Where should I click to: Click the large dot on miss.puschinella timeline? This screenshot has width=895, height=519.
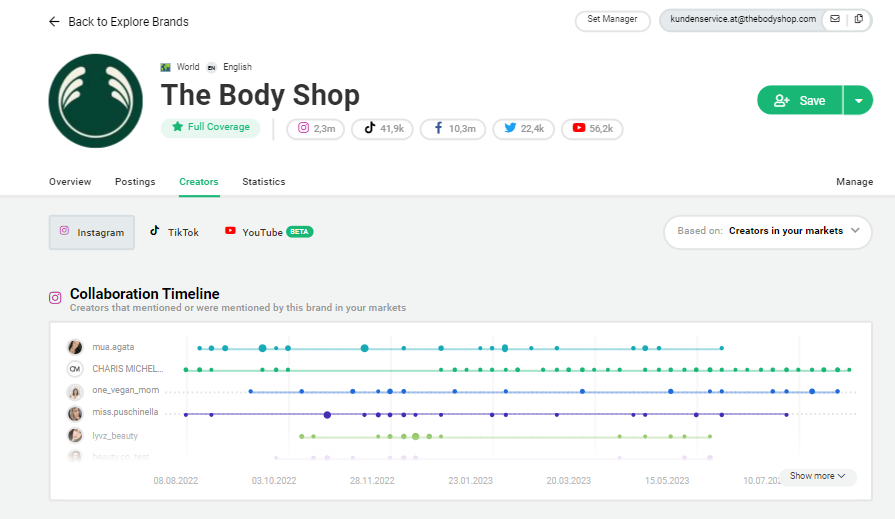click(x=327, y=415)
